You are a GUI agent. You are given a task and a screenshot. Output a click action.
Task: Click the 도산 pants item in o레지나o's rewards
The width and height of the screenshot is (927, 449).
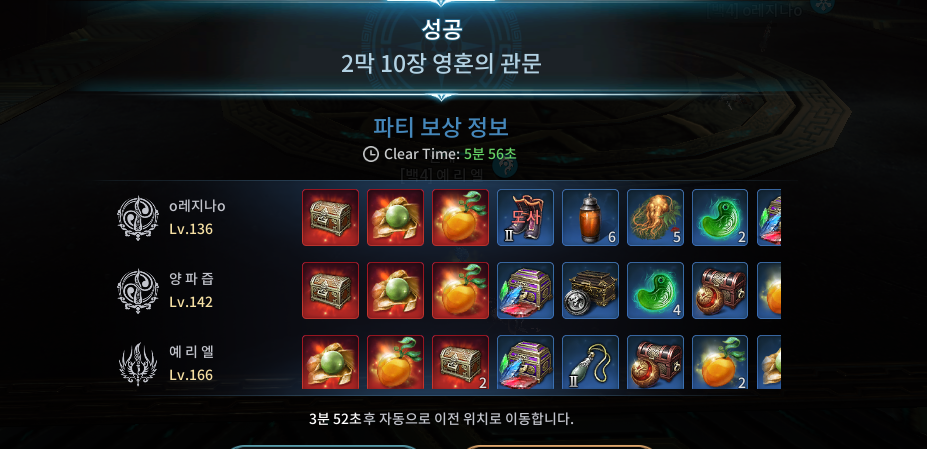click(525, 217)
